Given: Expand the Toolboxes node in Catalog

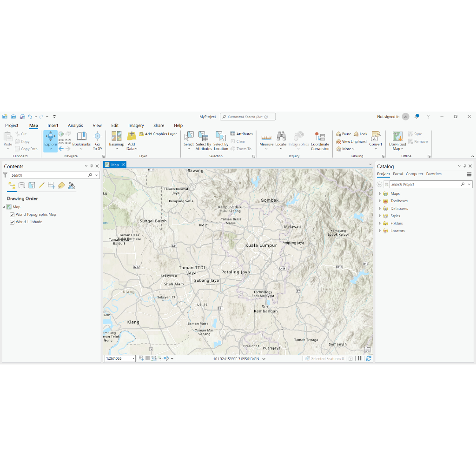Looking at the screenshot, I should (380, 201).
